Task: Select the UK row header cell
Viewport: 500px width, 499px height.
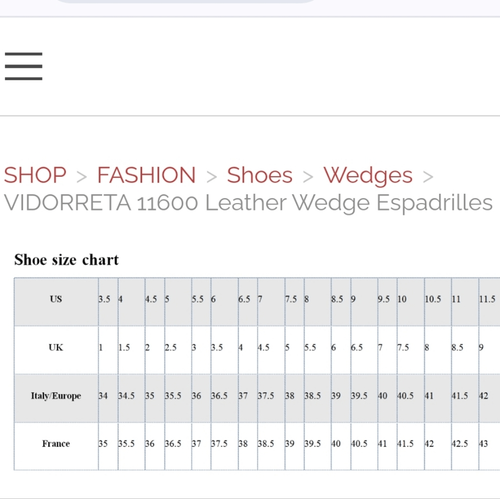Action: pyautogui.click(x=56, y=350)
